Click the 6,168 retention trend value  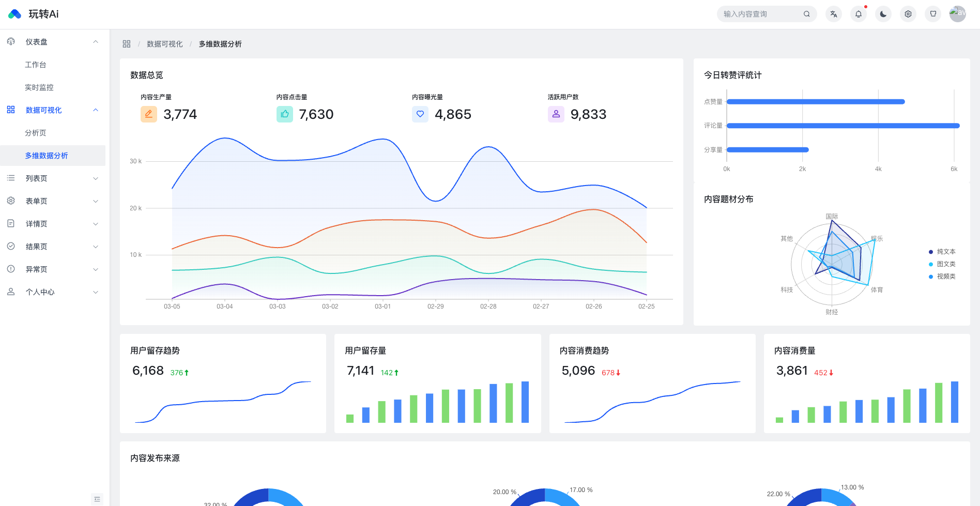(148, 371)
